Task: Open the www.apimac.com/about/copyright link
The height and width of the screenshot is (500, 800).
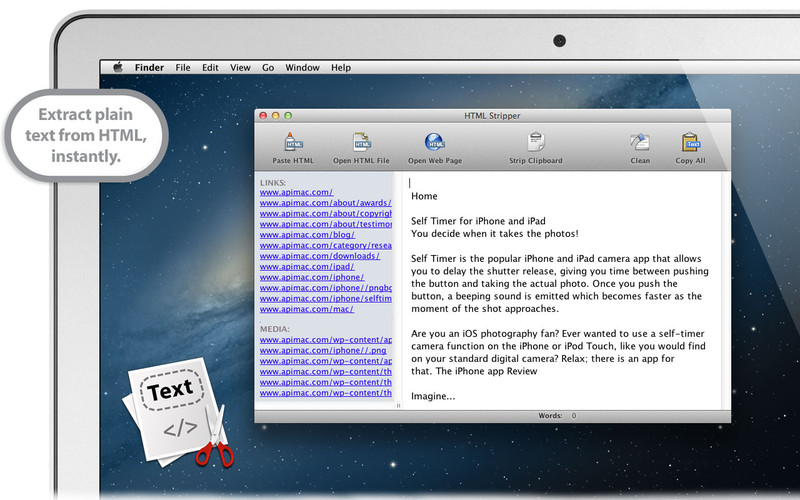Action: (x=326, y=214)
